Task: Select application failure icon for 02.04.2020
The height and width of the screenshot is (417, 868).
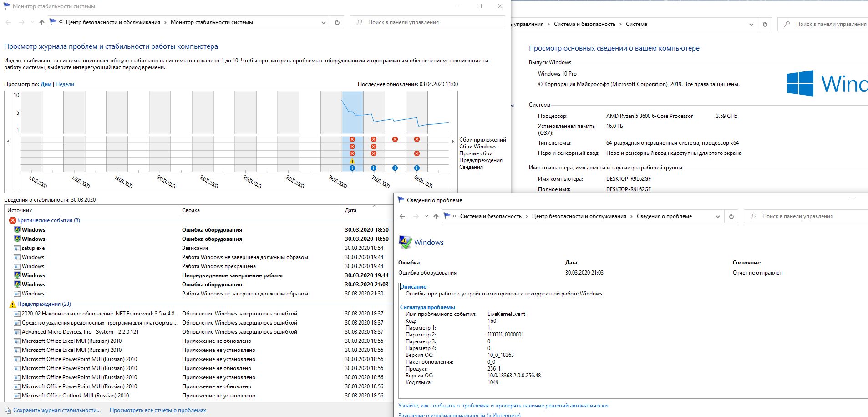Action: 417,139
